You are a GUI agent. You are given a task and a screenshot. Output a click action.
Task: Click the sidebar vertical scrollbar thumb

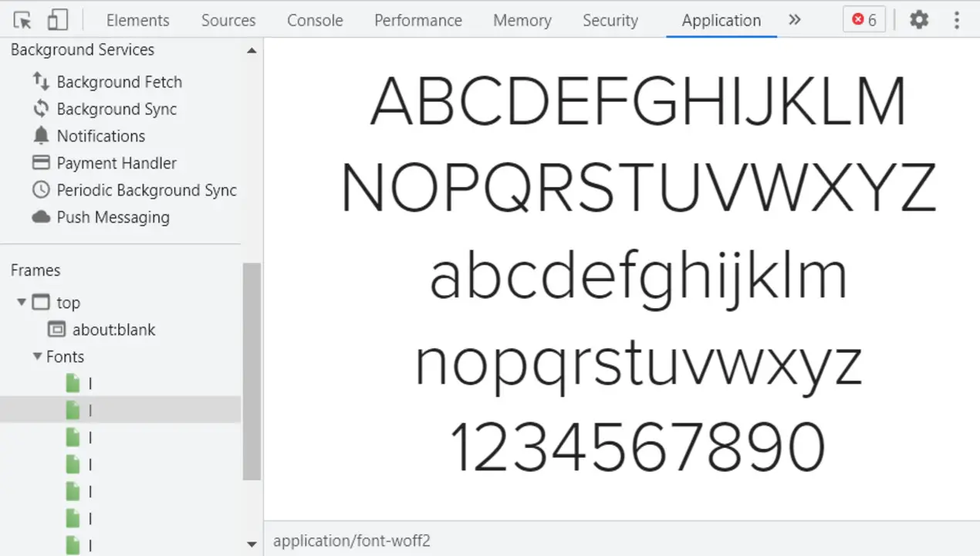click(252, 371)
